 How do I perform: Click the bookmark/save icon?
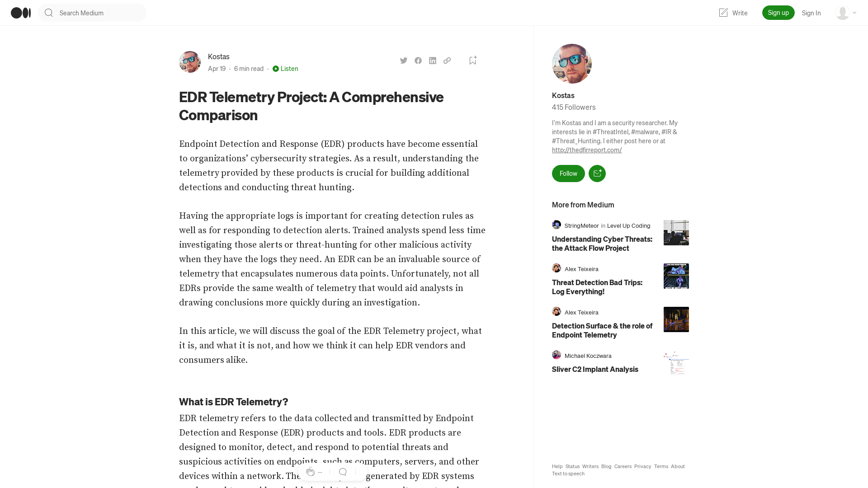tap(473, 60)
